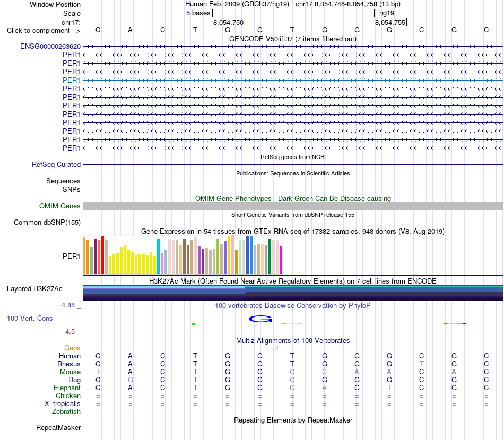Click the bright red bar in GTEx chart
The height and width of the screenshot is (440, 504).
tap(102, 255)
